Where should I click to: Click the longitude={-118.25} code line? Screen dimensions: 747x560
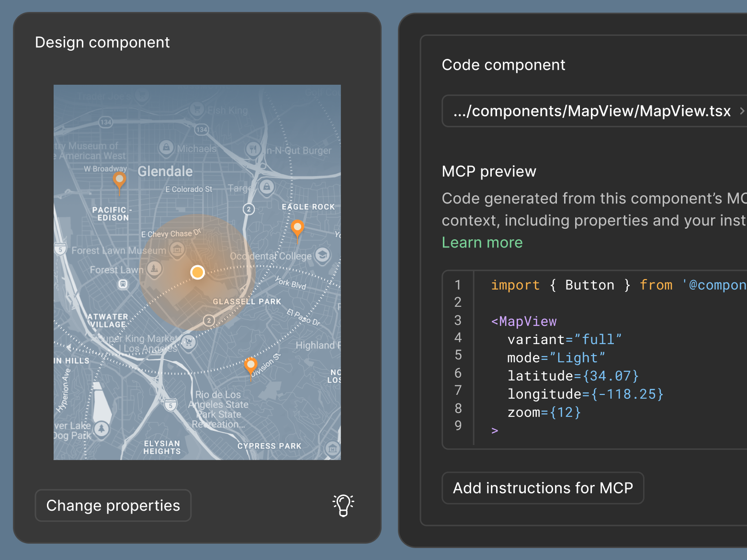[x=586, y=394]
